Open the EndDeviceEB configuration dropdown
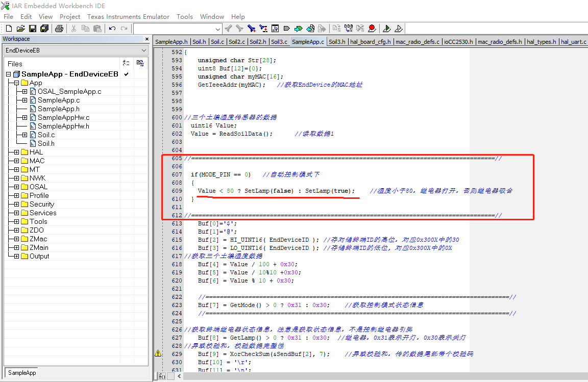Screen dimensions: 588x382 tap(143, 50)
